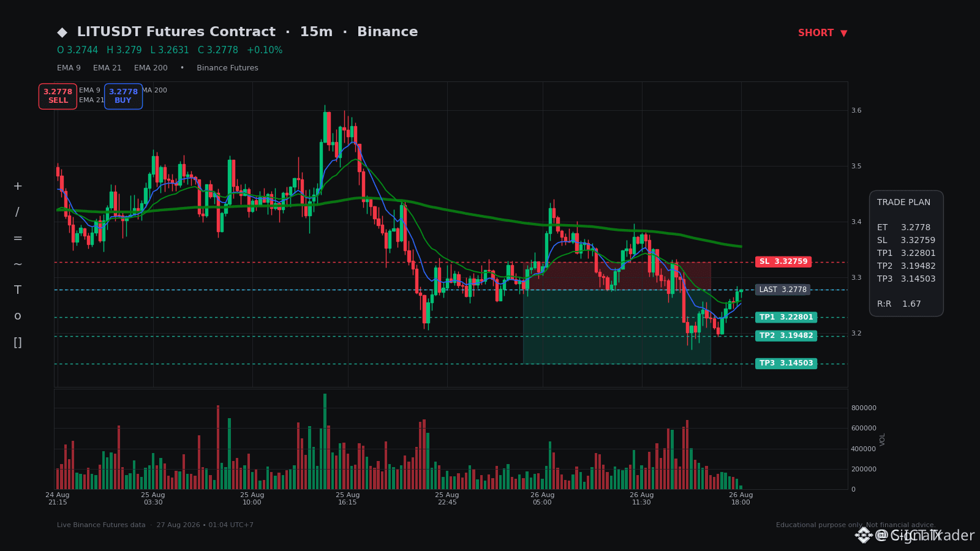Viewport: 980px width, 551px height.
Task: Click the 24 Aug 21:15 time label
Action: (x=58, y=499)
